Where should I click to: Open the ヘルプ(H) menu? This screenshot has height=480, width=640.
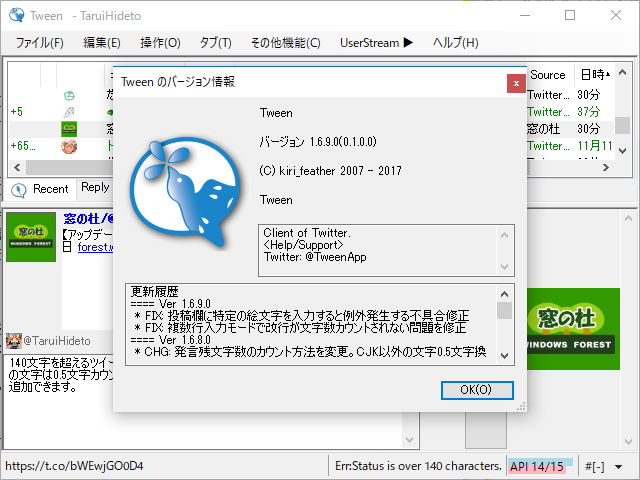coord(456,42)
